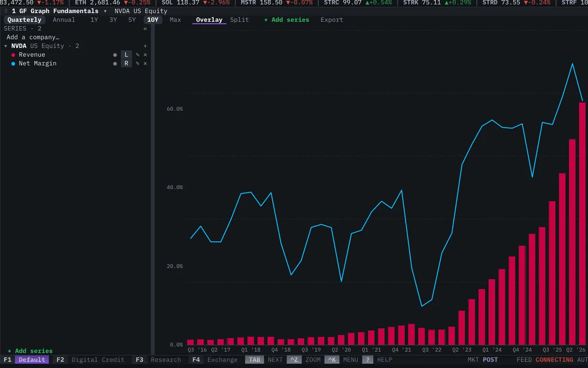588x368 pixels.
Task: Click the Add a company input field
Action: pyautogui.click(x=76, y=37)
